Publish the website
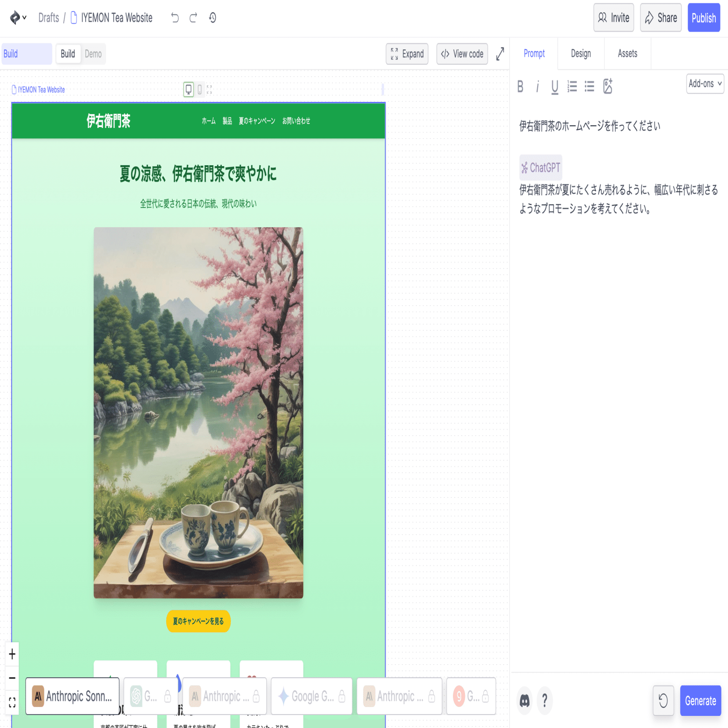Viewport: 728px width, 728px height. tap(704, 18)
